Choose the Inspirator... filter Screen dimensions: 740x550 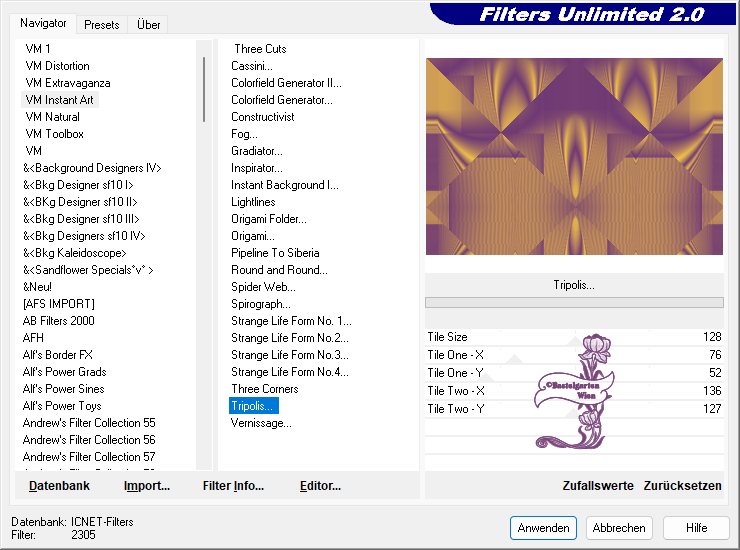click(x=257, y=168)
